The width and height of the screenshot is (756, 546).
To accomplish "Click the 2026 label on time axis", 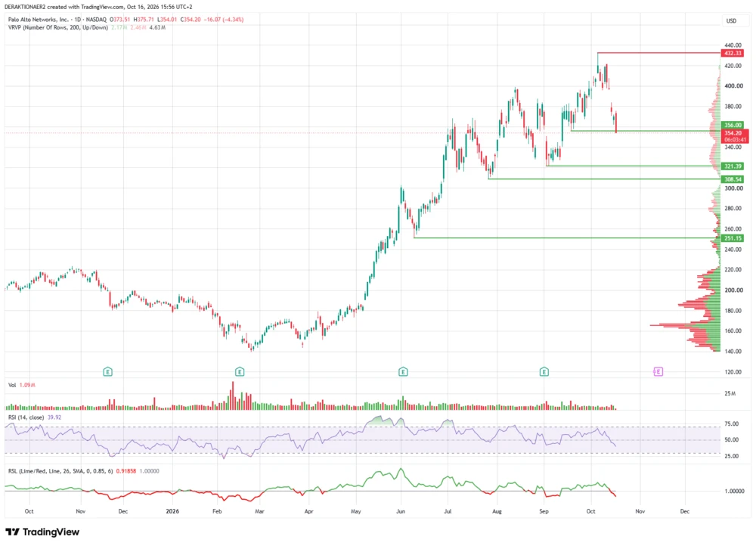I will point(172,511).
